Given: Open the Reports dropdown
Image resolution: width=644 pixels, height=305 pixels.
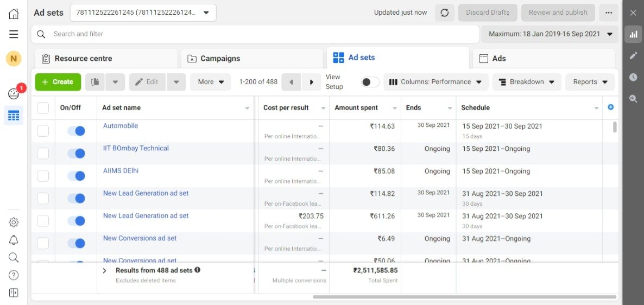Looking at the screenshot, I should (590, 82).
